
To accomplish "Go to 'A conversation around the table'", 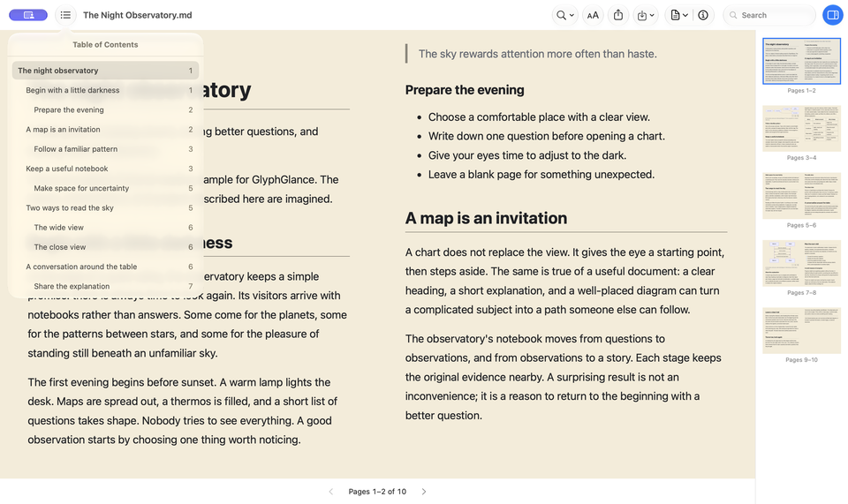I will 105,267.
